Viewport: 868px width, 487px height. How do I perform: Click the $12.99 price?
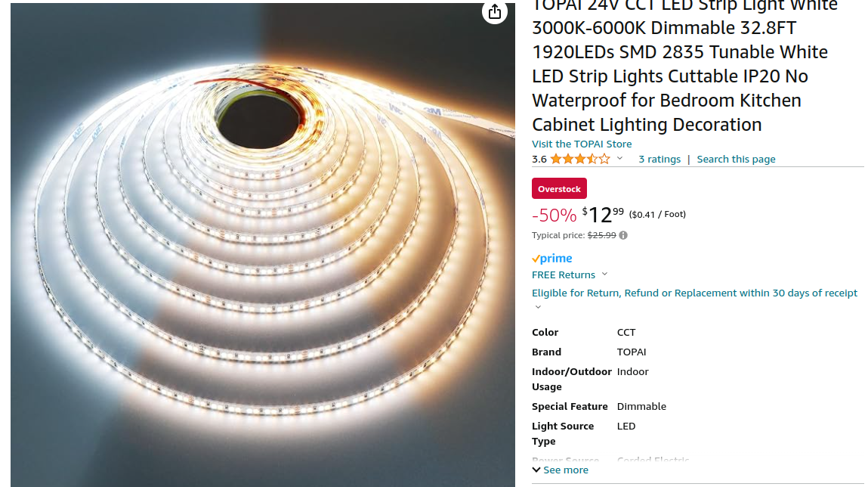point(603,215)
